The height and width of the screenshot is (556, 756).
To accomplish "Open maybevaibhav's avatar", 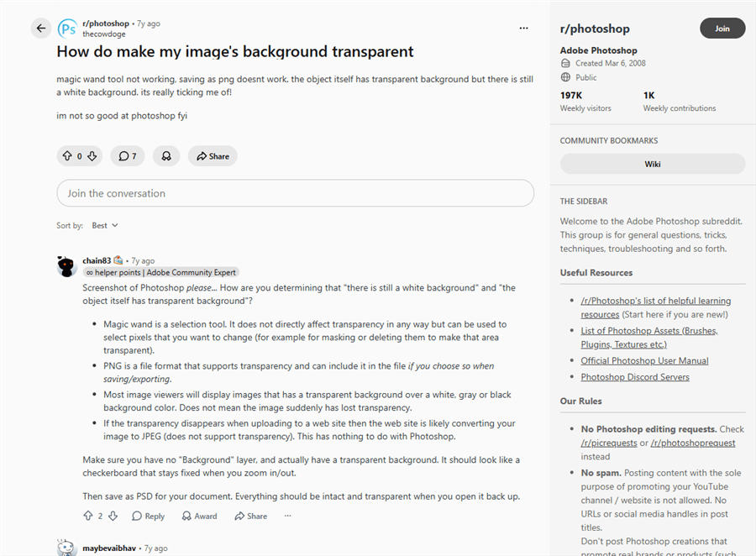I will pyautogui.click(x=66, y=548).
